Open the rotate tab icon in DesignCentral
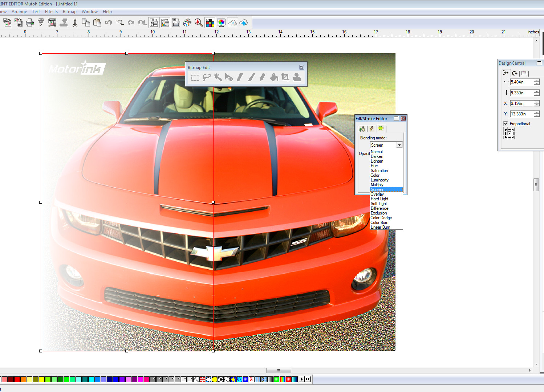544x392 pixels. coord(515,73)
